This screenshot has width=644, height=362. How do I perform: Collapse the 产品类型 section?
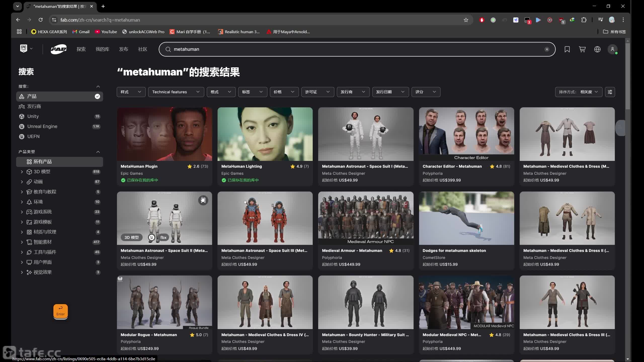click(x=98, y=152)
